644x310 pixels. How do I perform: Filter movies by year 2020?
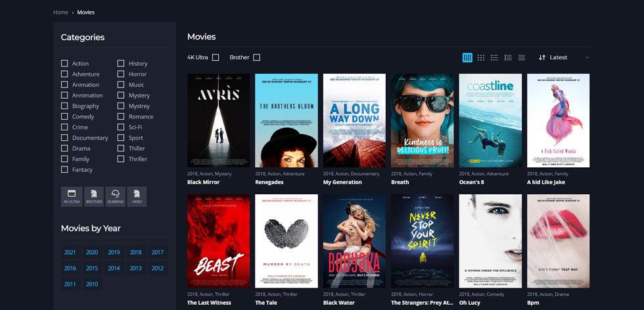(x=92, y=253)
